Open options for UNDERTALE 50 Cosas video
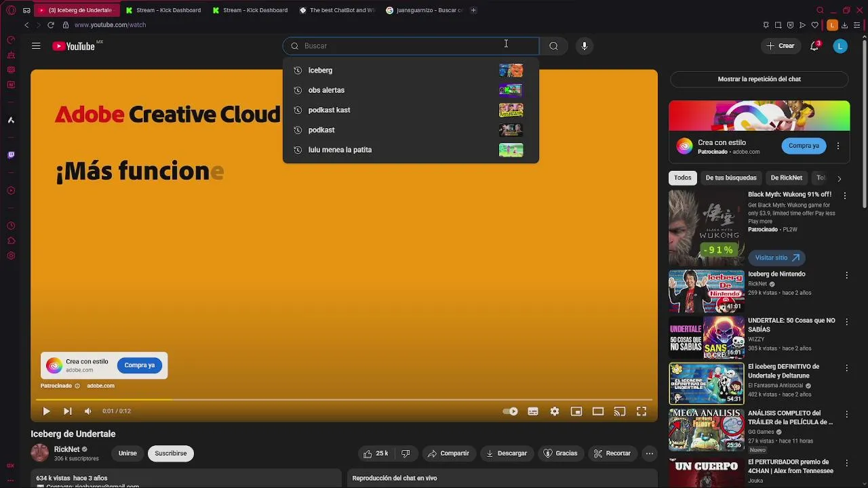The height and width of the screenshot is (488, 868). click(x=846, y=321)
